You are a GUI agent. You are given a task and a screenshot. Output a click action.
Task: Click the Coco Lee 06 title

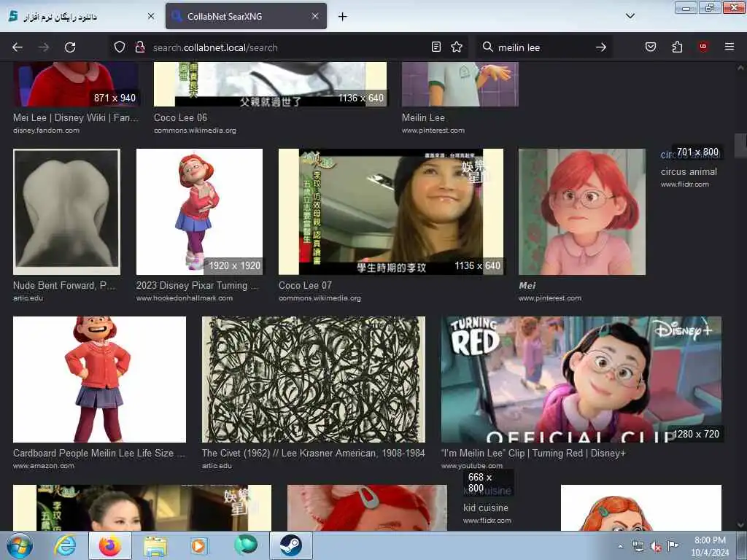tap(181, 117)
